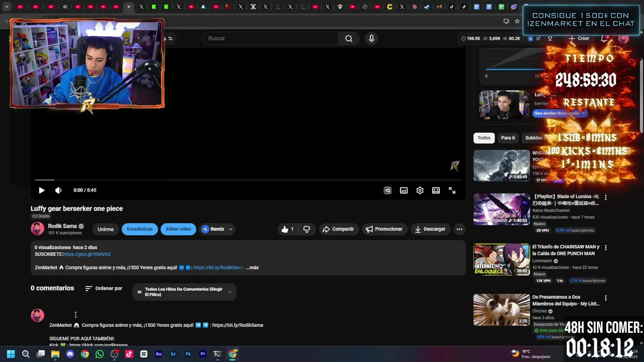Open OBS Studio from the taskbar

114,354
